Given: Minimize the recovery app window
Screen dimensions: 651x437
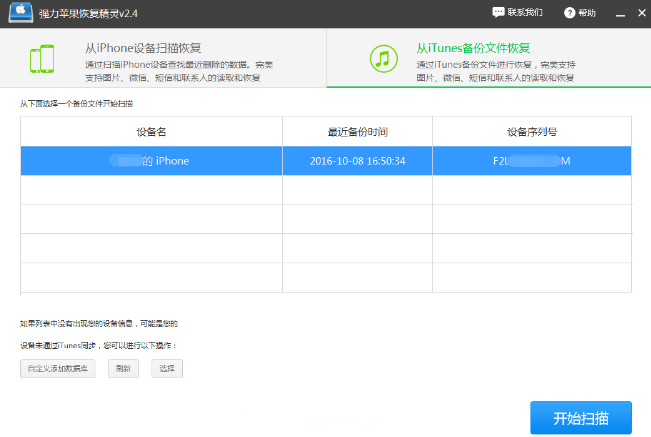Looking at the screenshot, I should coord(615,13).
